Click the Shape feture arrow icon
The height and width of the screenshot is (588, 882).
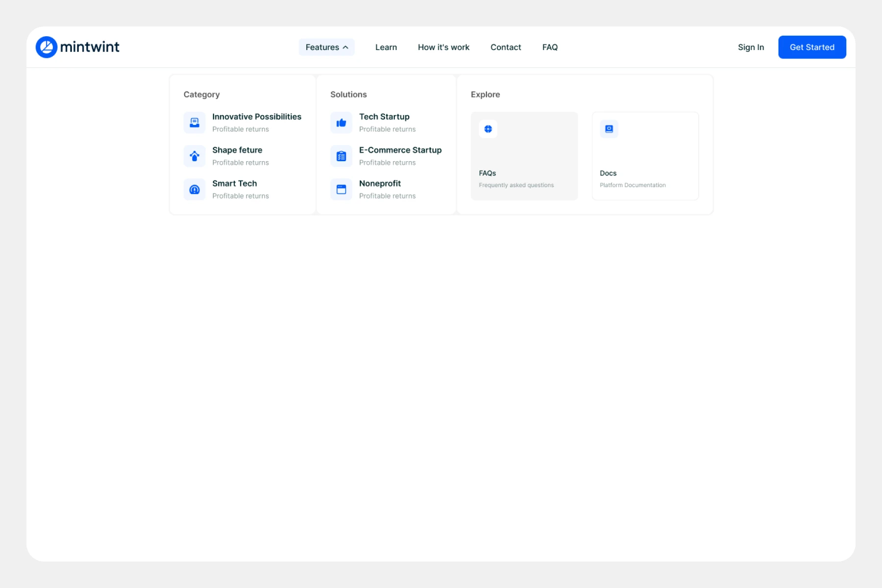(195, 156)
